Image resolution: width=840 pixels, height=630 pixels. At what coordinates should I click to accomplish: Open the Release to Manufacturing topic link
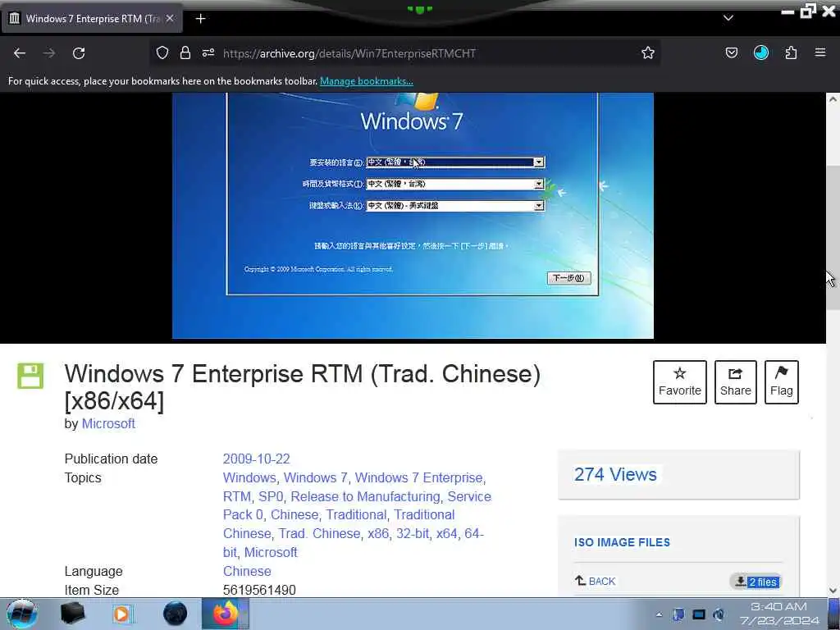[x=365, y=496]
